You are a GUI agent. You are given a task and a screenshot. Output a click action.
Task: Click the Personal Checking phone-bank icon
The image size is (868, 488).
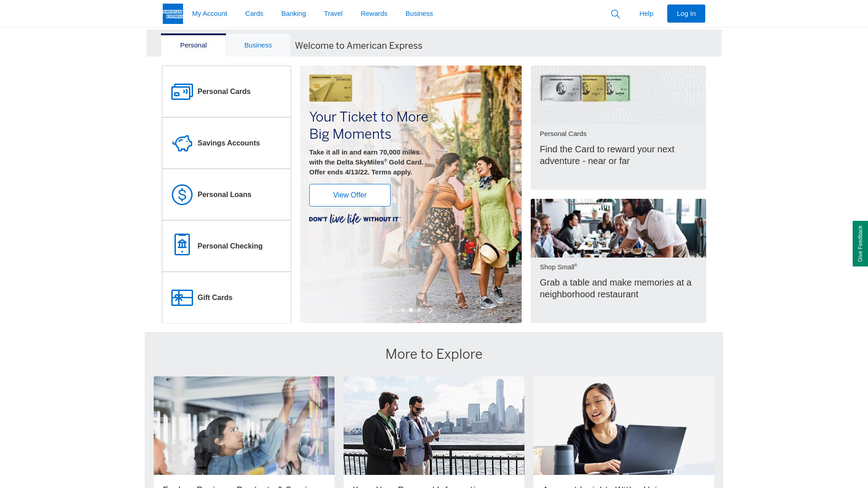coord(182,244)
